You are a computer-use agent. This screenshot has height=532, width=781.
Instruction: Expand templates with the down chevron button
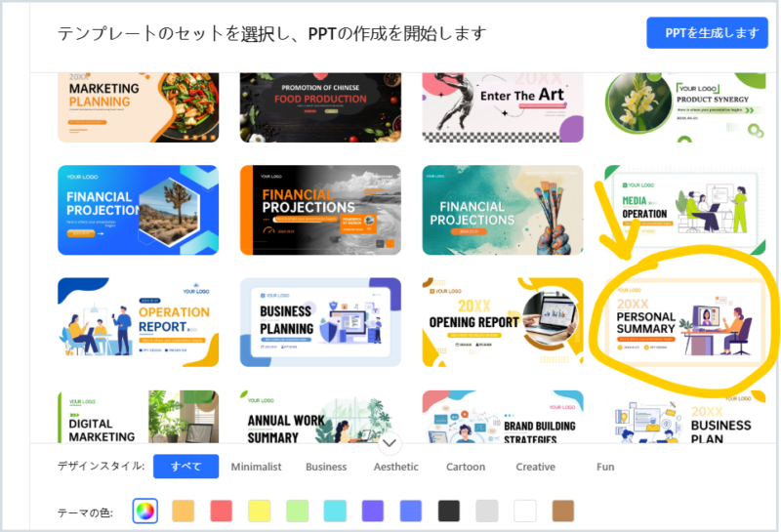390,443
